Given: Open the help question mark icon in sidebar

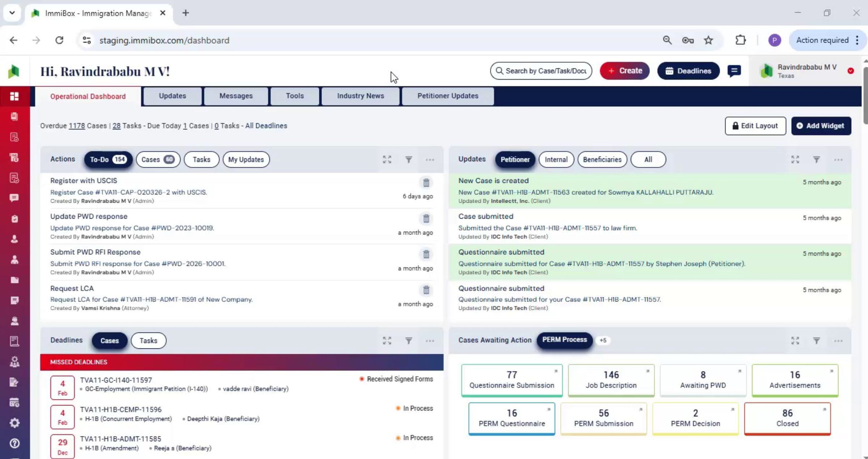Looking at the screenshot, I should [14, 443].
